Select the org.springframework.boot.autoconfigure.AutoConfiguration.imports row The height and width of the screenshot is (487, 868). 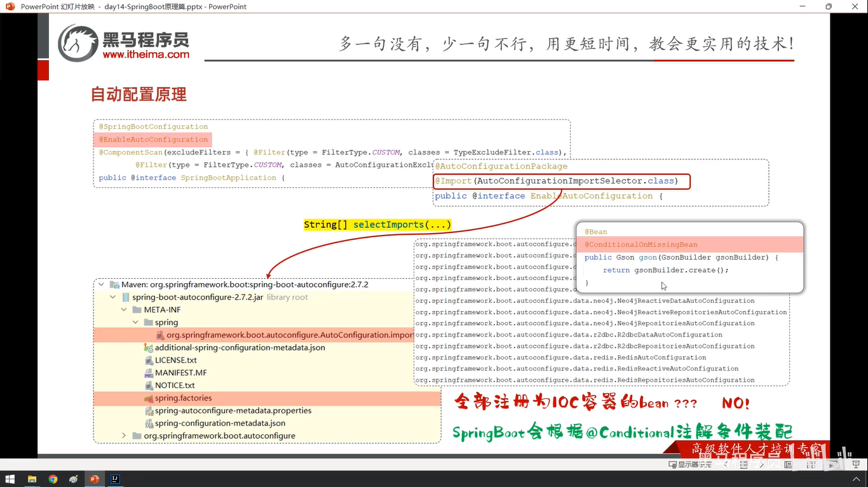[254, 335]
